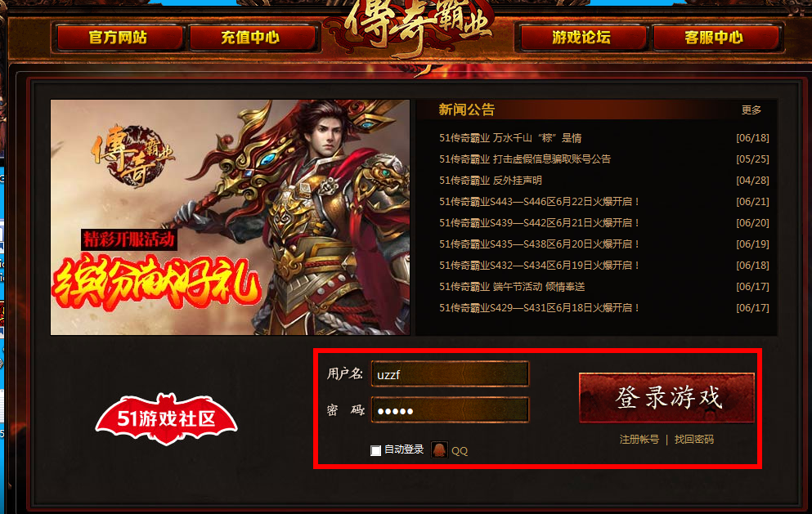
Task: Open the 注册帐号 registration link
Action: tap(639, 440)
